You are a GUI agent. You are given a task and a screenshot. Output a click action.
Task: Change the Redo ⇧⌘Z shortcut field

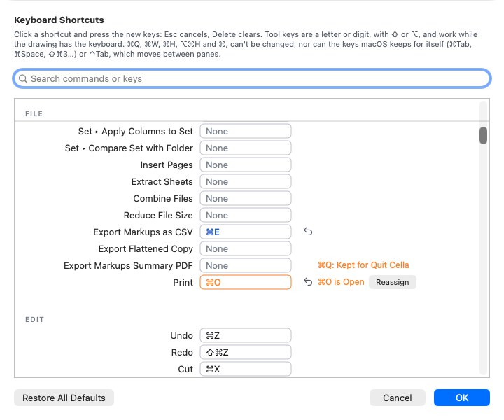tap(246, 352)
